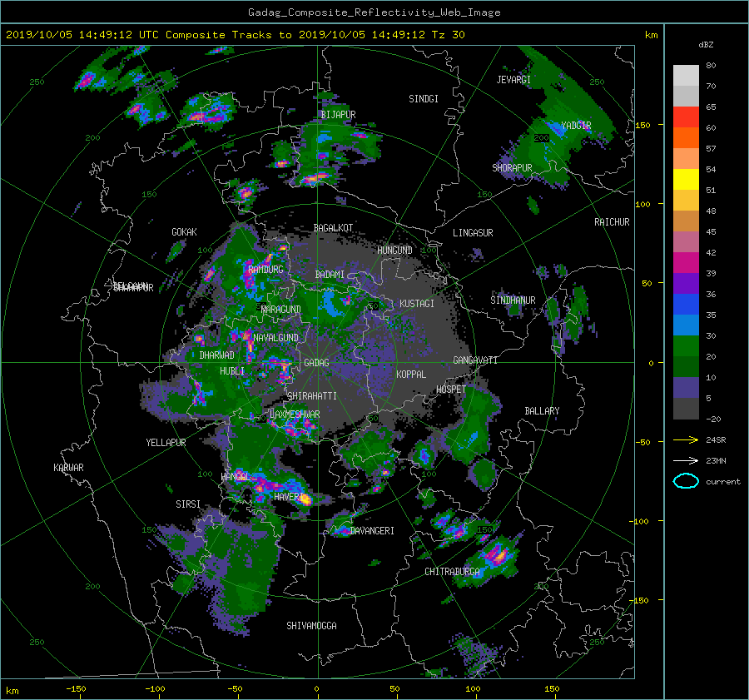Select the HOSPET label
This screenshot has height=700, width=749.
[451, 390]
